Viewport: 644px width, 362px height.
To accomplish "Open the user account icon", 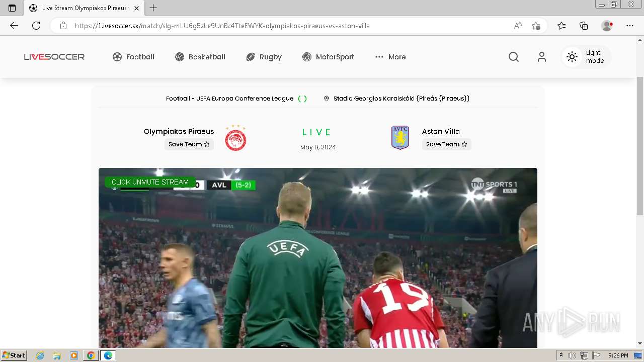I will (x=542, y=57).
